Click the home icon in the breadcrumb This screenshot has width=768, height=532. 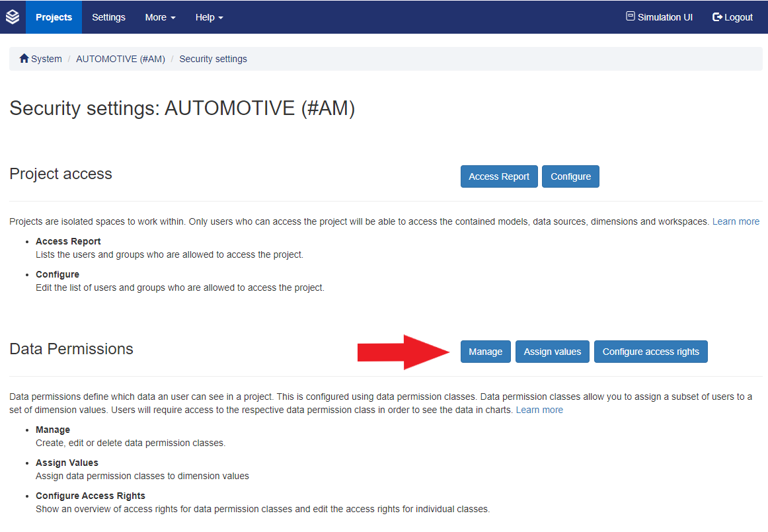24,59
